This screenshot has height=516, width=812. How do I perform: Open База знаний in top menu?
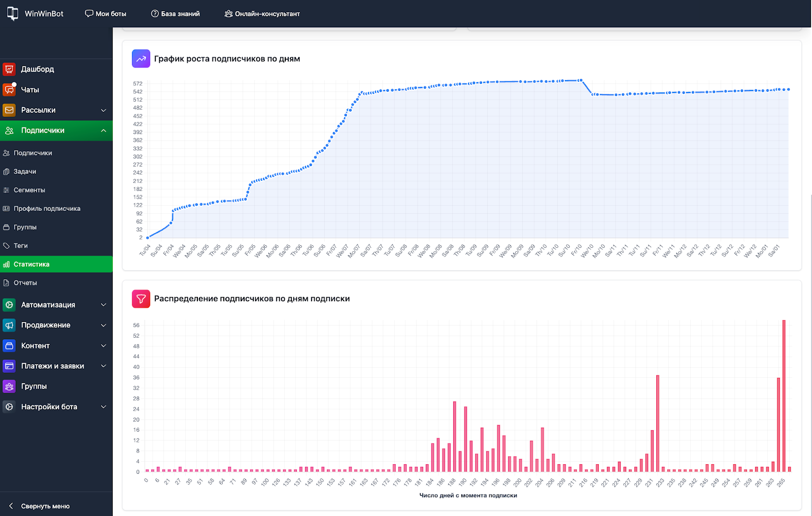pos(176,14)
